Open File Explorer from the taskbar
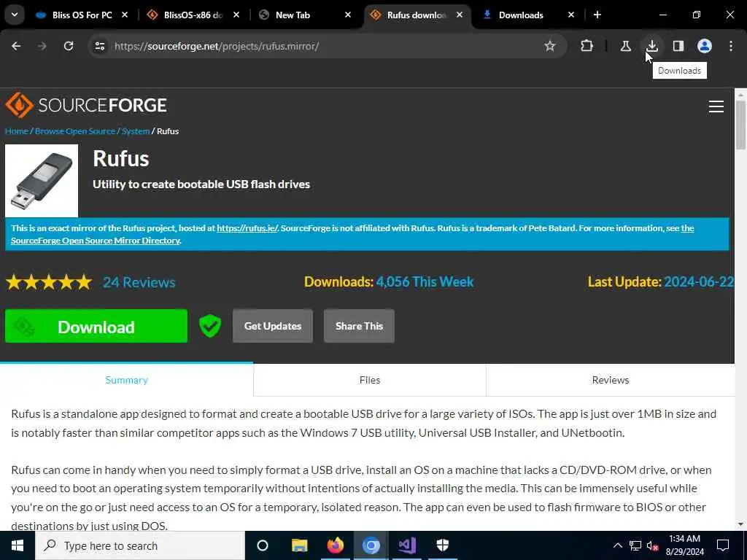 pos(300,545)
